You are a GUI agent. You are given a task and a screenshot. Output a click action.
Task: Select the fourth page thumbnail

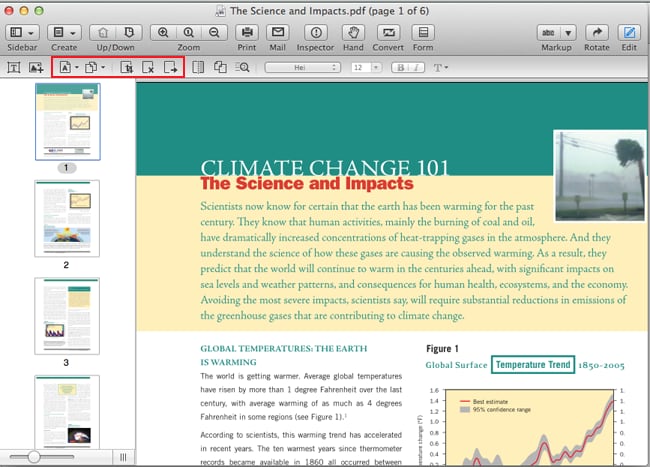click(67, 412)
